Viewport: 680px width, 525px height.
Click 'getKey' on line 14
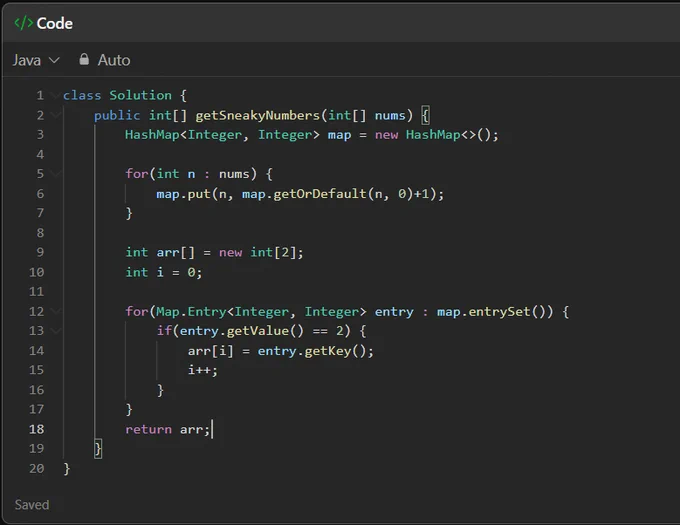328,351
